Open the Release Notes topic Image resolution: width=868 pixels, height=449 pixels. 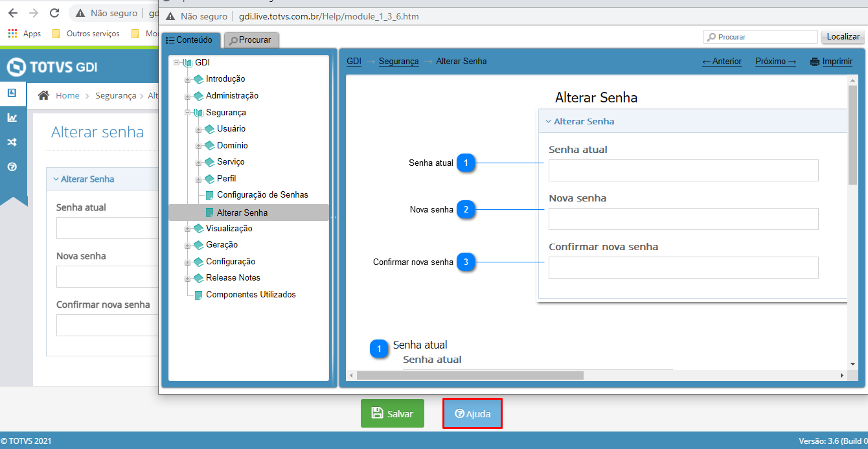(x=233, y=278)
